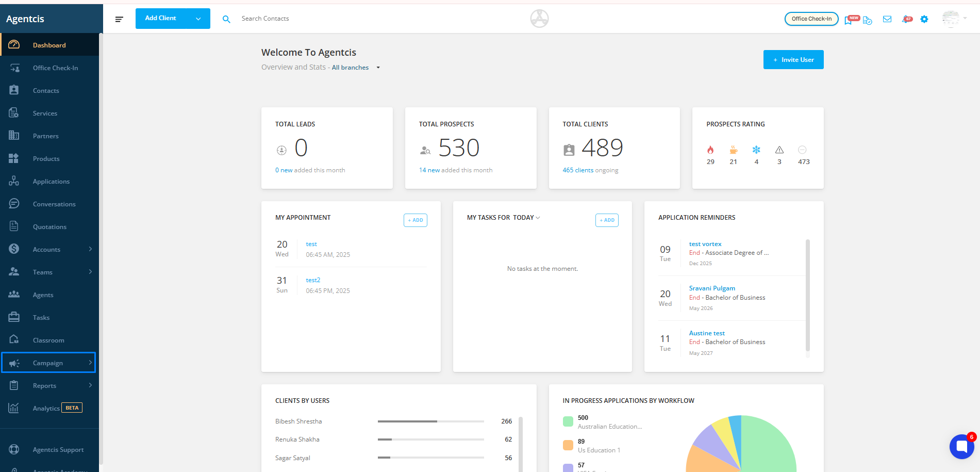Click the Agents group icon in sidebar
Viewport: 980px width, 472px height.
[14, 295]
